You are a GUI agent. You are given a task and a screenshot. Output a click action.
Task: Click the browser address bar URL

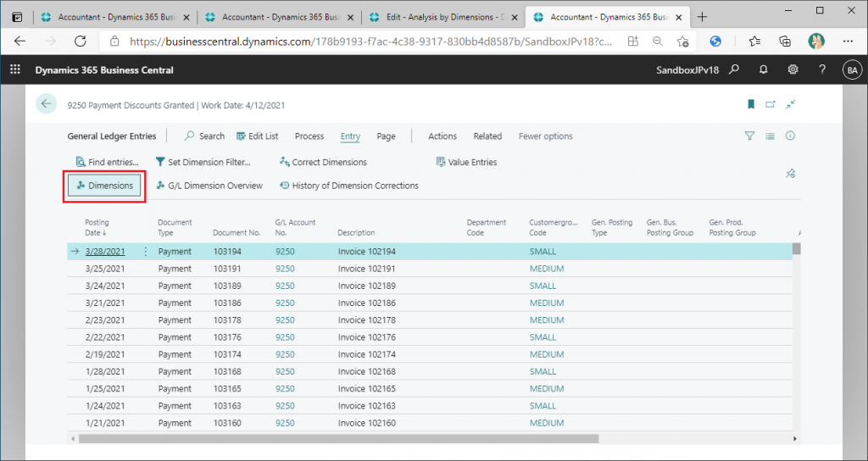click(x=371, y=41)
